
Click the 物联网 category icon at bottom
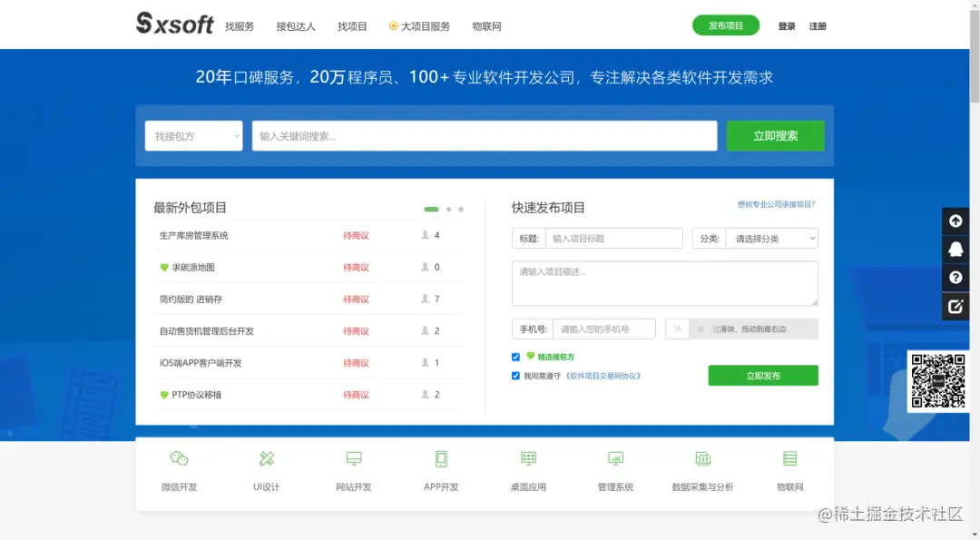790,458
